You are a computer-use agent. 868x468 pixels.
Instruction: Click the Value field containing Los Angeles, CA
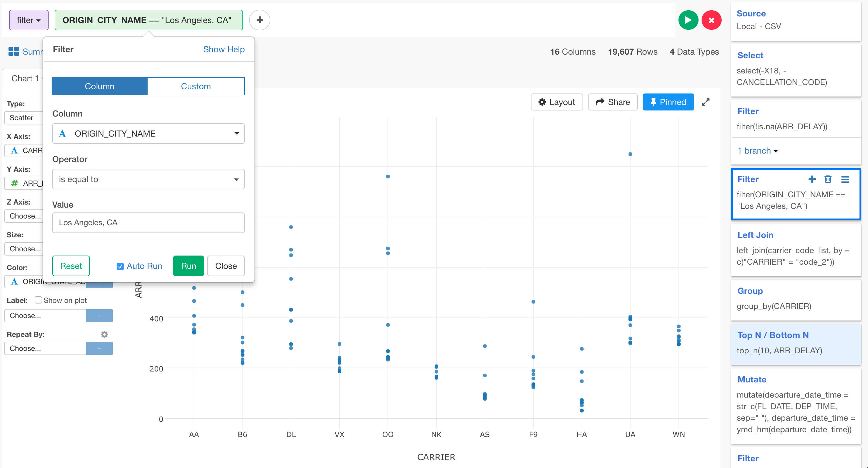point(148,222)
